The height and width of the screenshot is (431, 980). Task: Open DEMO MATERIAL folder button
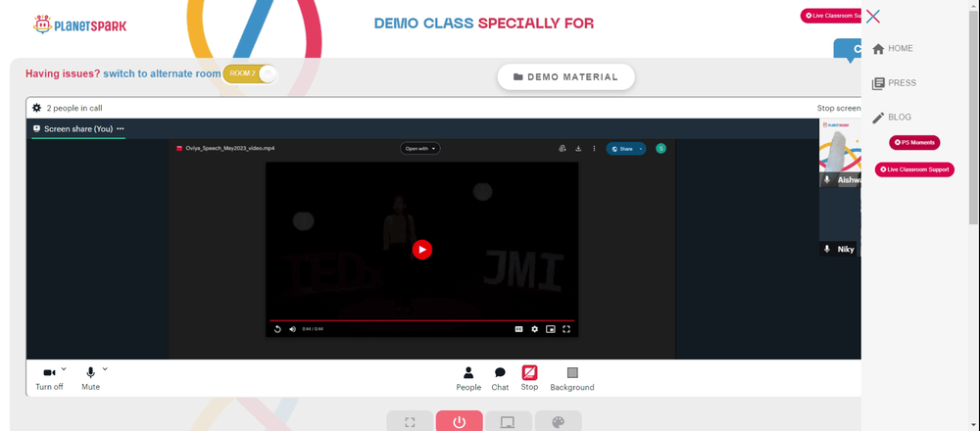566,76
